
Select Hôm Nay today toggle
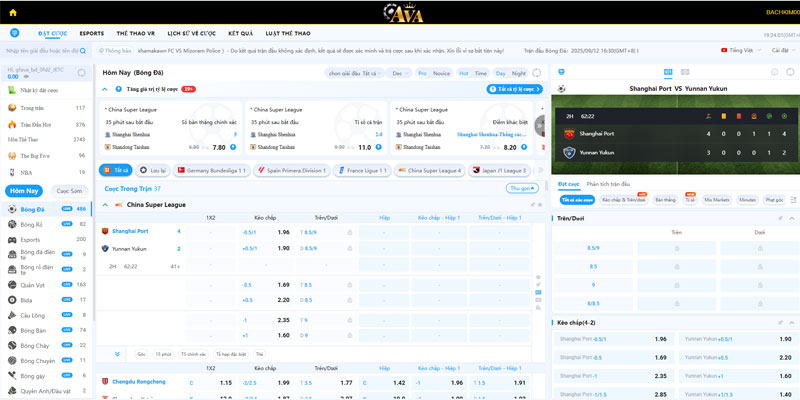24,191
